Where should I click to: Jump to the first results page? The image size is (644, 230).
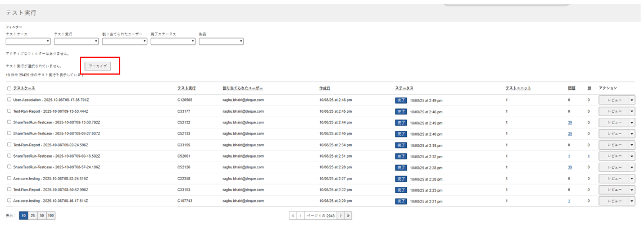293,215
